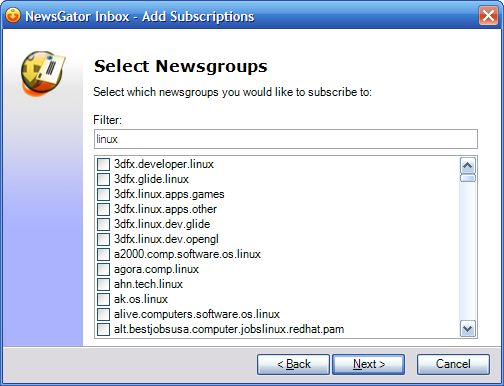Click the alt.bestjobsusa.computer.jobslinux.redhat.pam text label
This screenshot has height=386, width=504.
(x=229, y=329)
